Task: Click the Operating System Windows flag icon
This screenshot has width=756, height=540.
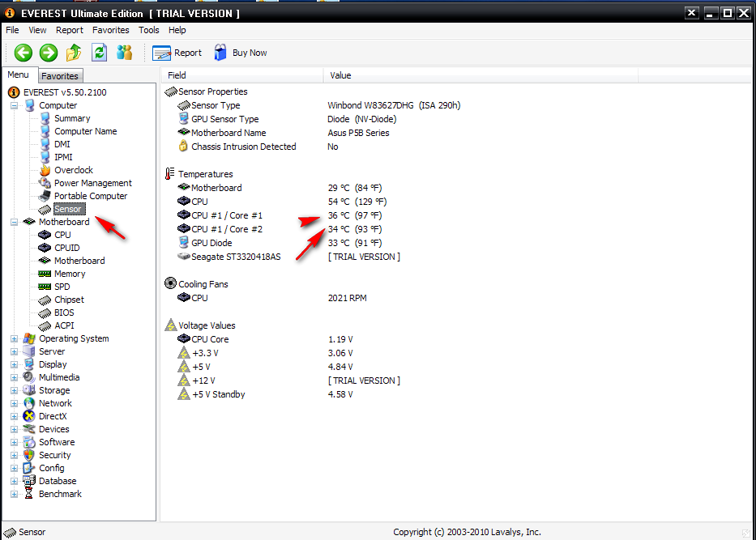Action: coord(29,338)
